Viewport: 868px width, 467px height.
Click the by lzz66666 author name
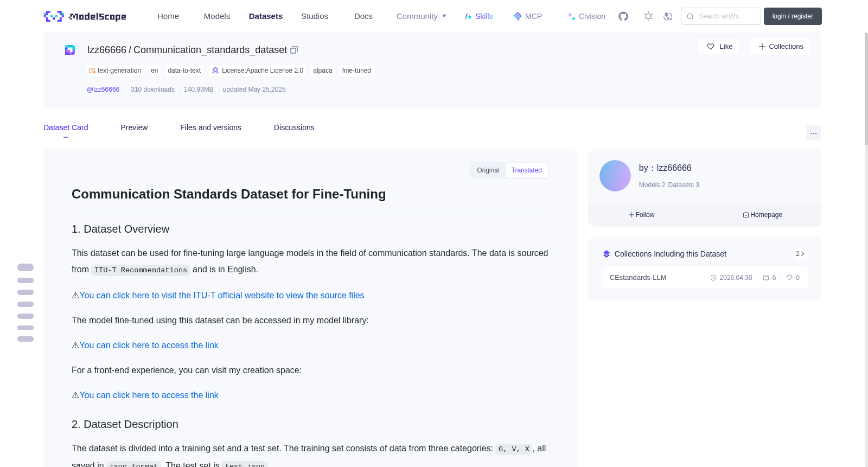(x=665, y=168)
